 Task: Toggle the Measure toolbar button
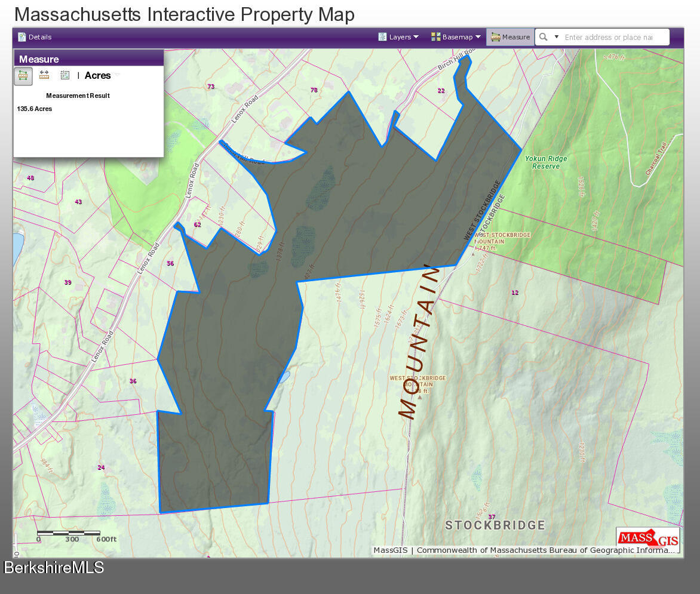click(510, 37)
